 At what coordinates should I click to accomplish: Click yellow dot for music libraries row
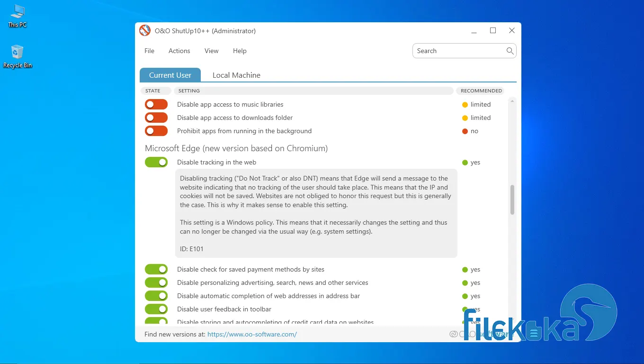(465, 105)
